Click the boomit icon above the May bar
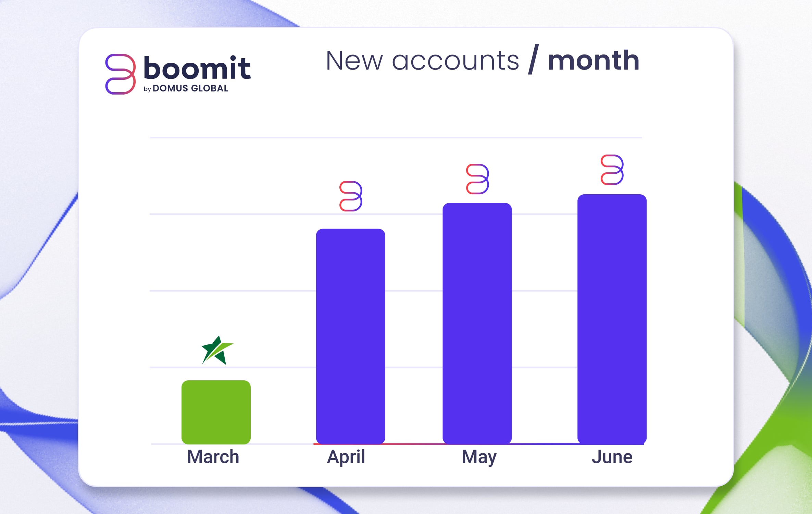Screen dimensions: 812x514 (477, 179)
